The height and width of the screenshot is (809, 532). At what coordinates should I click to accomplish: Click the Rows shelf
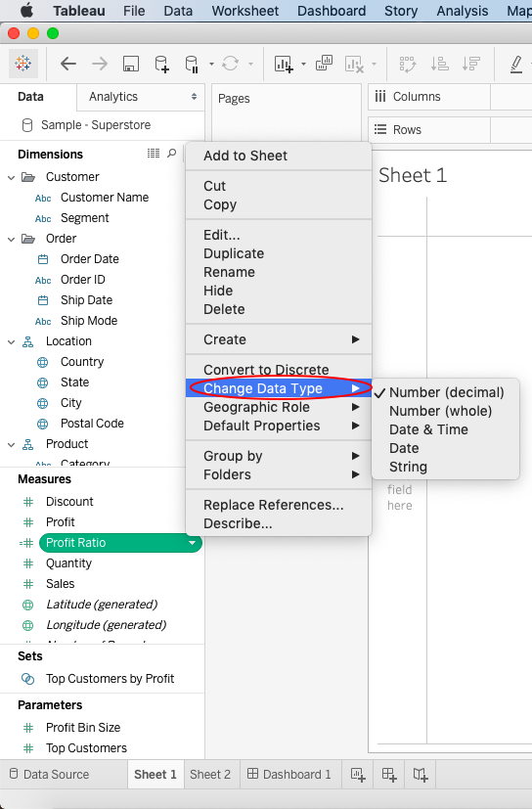pyautogui.click(x=450, y=129)
